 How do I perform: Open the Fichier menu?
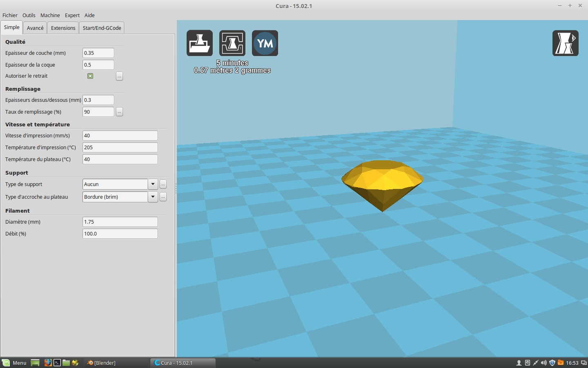tap(10, 15)
